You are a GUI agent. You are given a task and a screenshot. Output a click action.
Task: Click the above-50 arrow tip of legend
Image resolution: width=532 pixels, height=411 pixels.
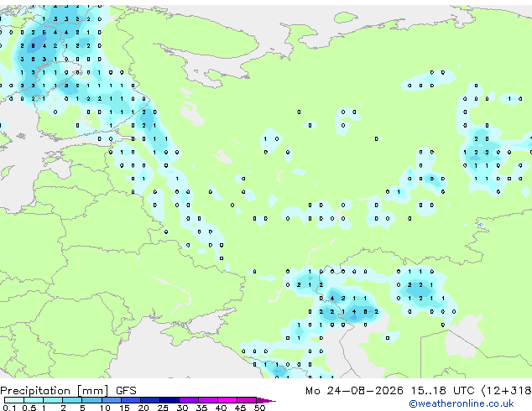tap(266, 400)
